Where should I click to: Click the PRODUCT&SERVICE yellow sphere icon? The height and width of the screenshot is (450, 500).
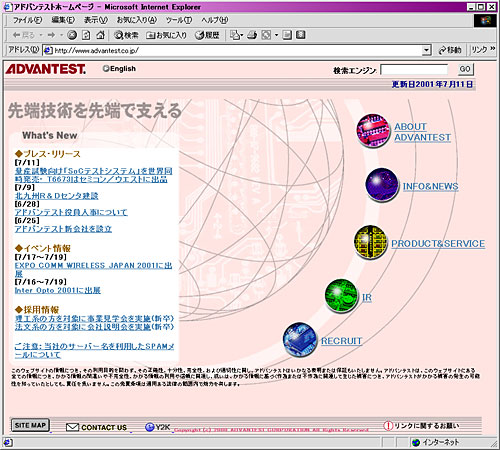click(x=371, y=242)
